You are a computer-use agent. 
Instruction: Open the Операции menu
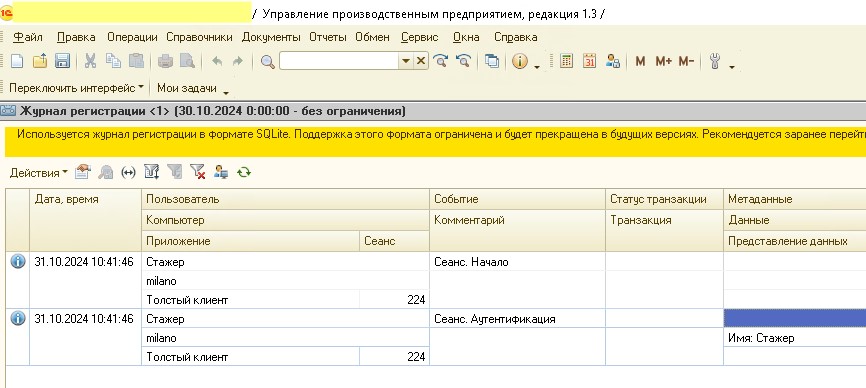tap(133, 37)
